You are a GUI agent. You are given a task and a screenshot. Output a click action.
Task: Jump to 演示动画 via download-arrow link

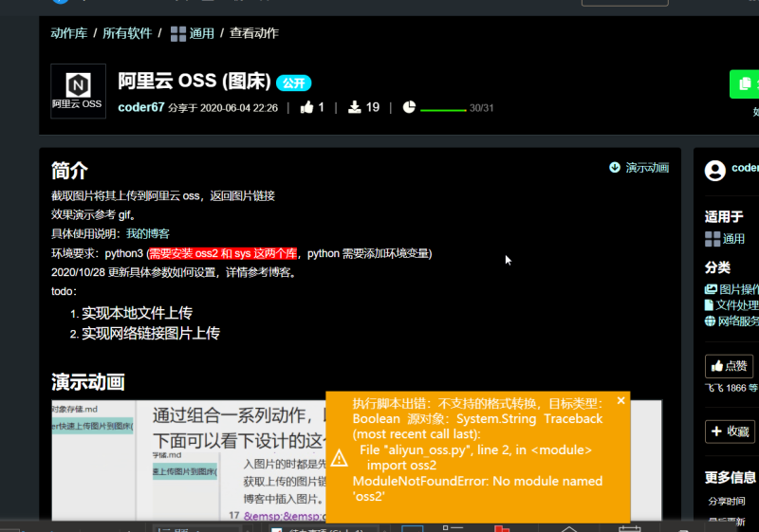639,168
